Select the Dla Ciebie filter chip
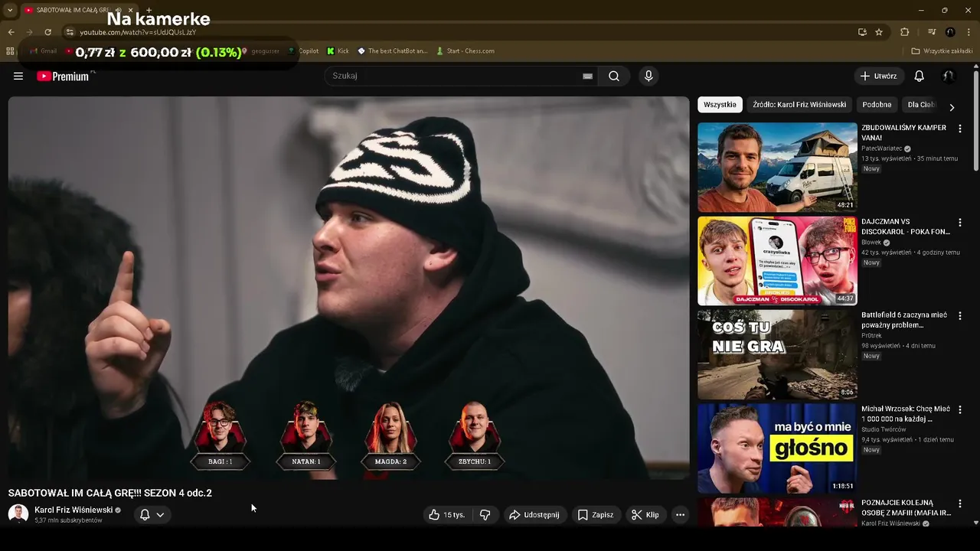 point(921,105)
